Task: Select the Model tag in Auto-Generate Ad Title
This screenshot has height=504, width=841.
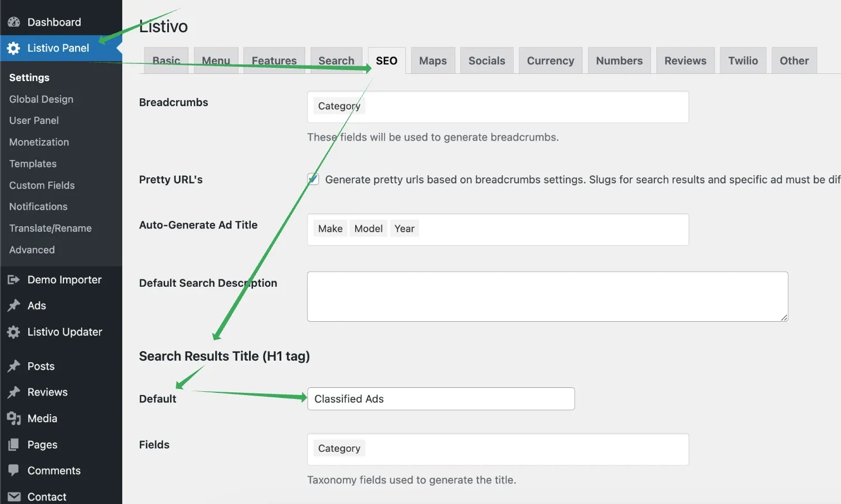Action: click(x=369, y=228)
